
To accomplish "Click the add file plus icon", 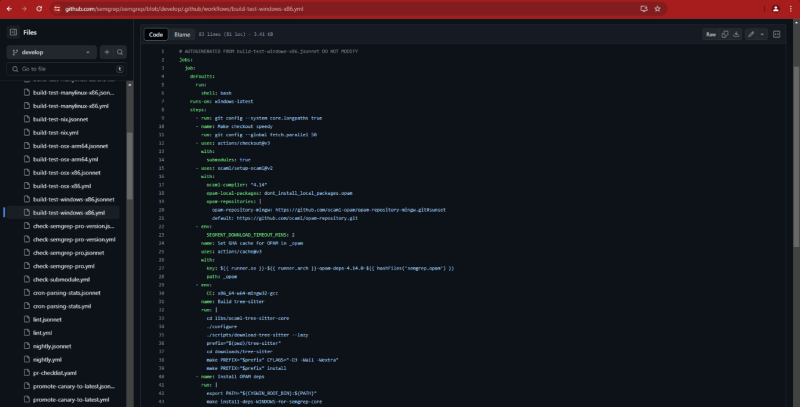I will [x=107, y=52].
